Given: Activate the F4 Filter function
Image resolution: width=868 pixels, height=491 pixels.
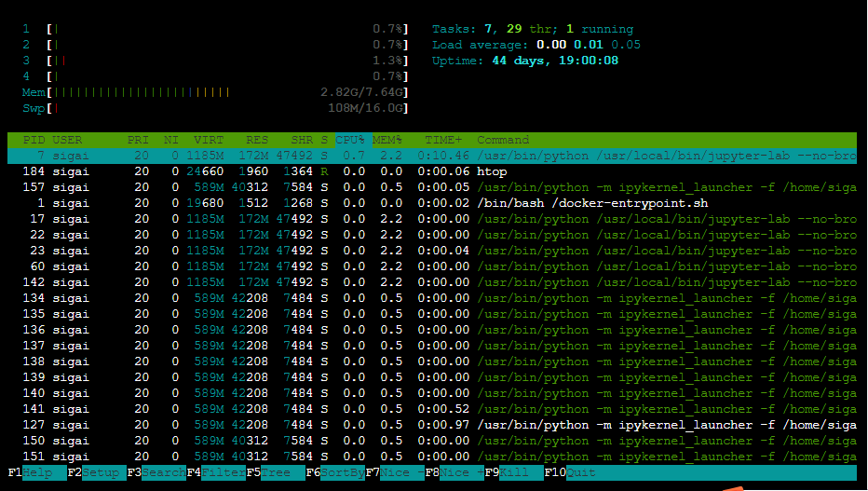Looking at the screenshot, I should tap(216, 472).
